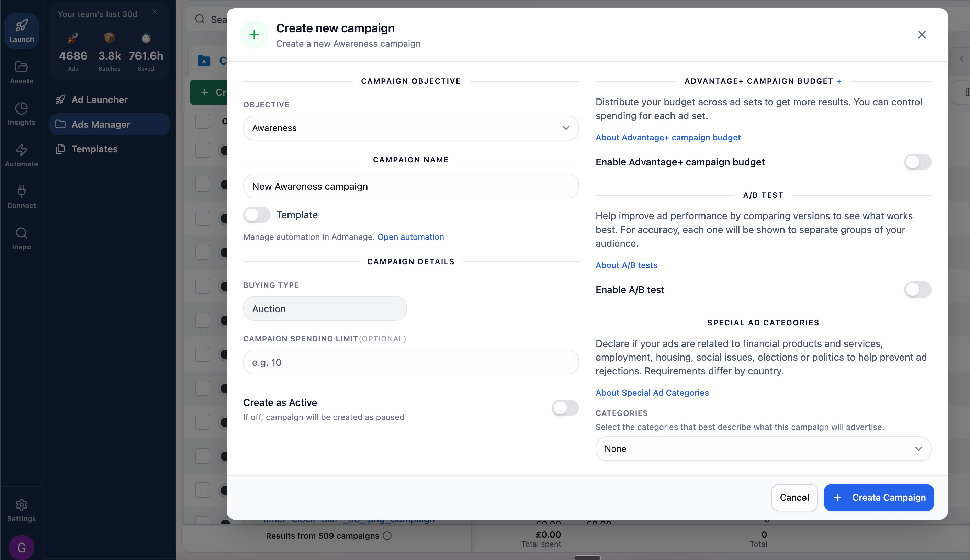The width and height of the screenshot is (970, 560).
Task: Enable the Template toggle
Action: coord(256,214)
